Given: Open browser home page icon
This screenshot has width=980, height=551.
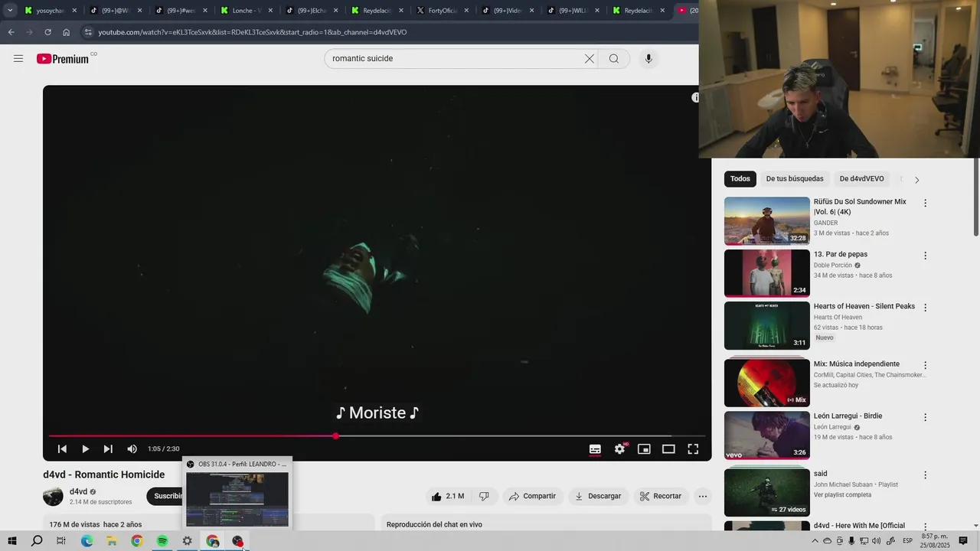Looking at the screenshot, I should click(x=66, y=32).
